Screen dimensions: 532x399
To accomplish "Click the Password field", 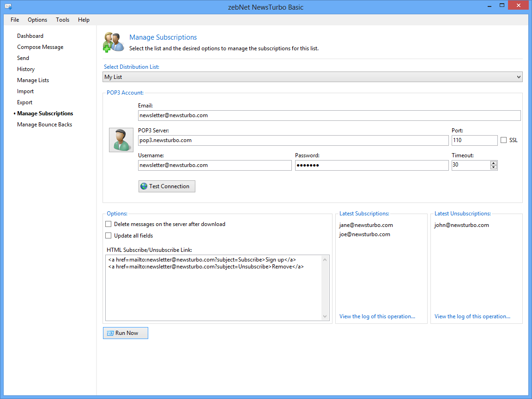I will coord(371,165).
